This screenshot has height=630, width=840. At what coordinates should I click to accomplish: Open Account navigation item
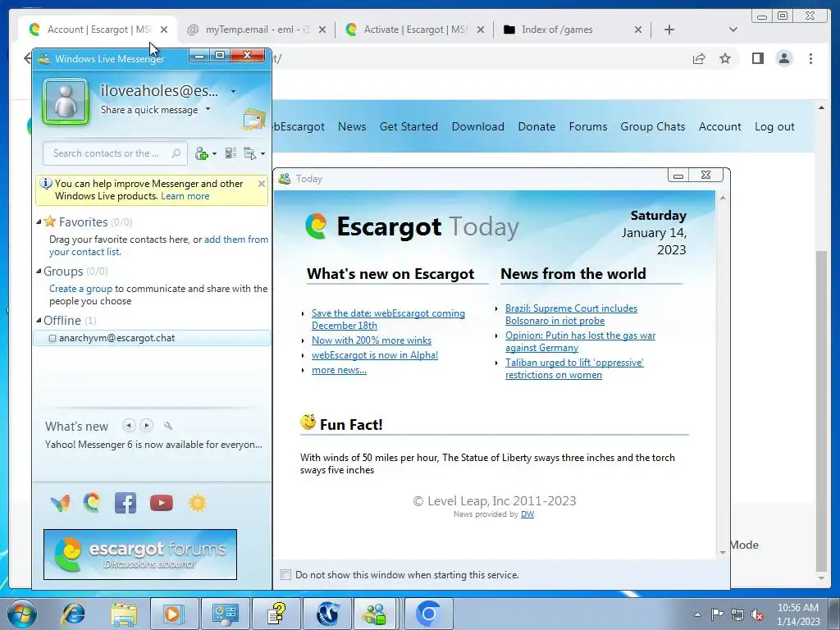pos(719,127)
